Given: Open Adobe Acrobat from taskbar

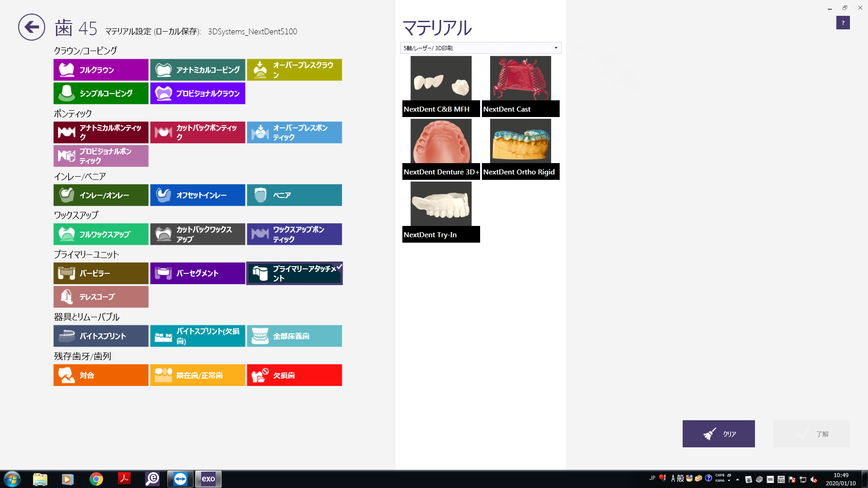Looking at the screenshot, I should (124, 479).
